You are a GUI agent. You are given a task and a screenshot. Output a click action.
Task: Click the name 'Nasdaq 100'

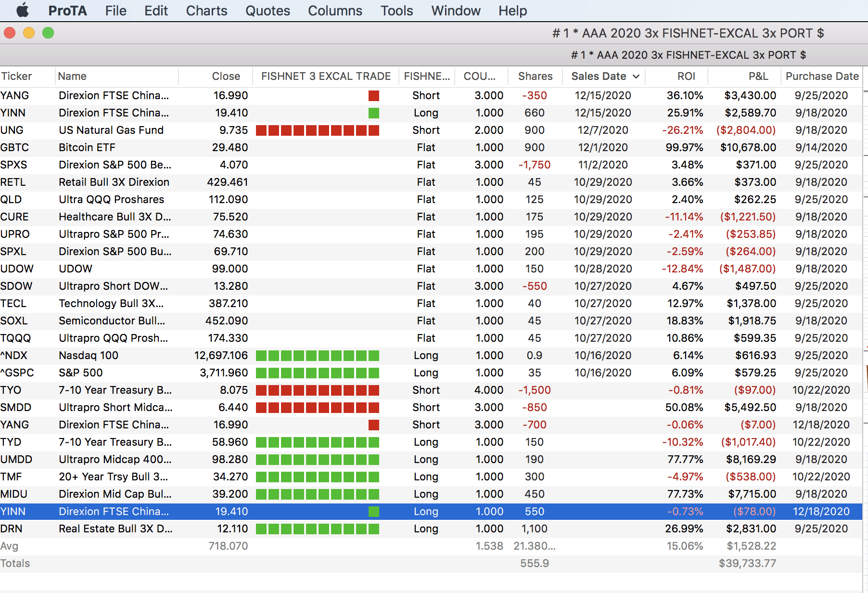[89, 355]
